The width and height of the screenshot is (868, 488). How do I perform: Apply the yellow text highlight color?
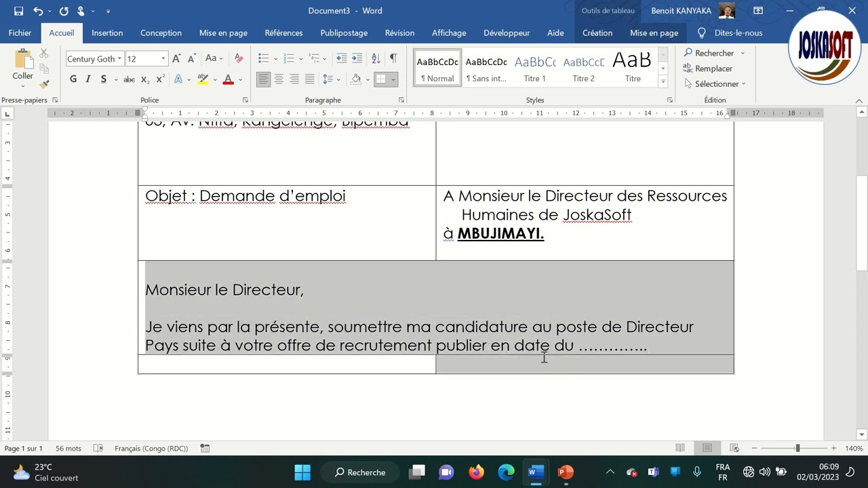pos(203,79)
